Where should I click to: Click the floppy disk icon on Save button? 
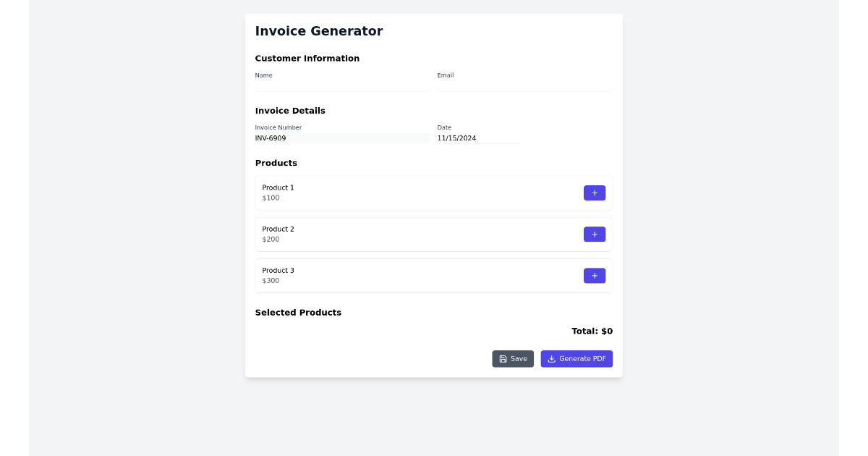tap(503, 358)
